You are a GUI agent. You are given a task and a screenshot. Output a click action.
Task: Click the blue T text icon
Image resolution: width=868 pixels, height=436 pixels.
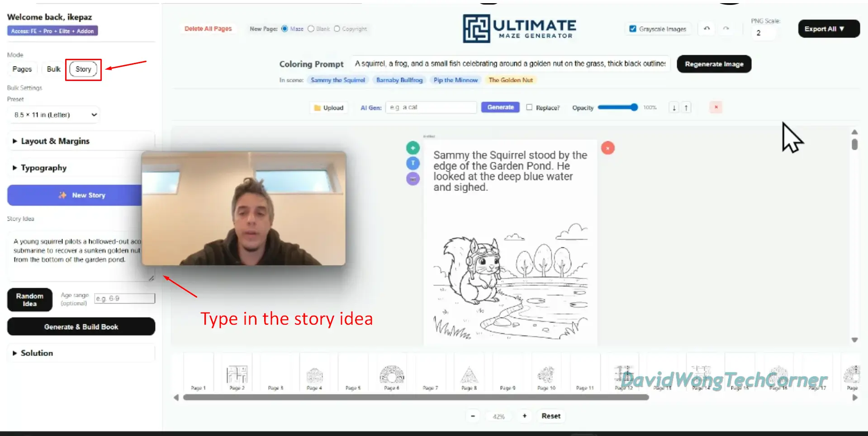click(x=413, y=163)
